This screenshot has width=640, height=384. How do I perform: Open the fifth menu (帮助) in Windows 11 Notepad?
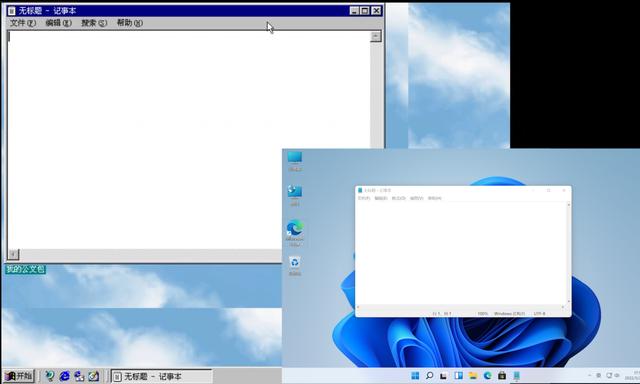click(x=435, y=198)
